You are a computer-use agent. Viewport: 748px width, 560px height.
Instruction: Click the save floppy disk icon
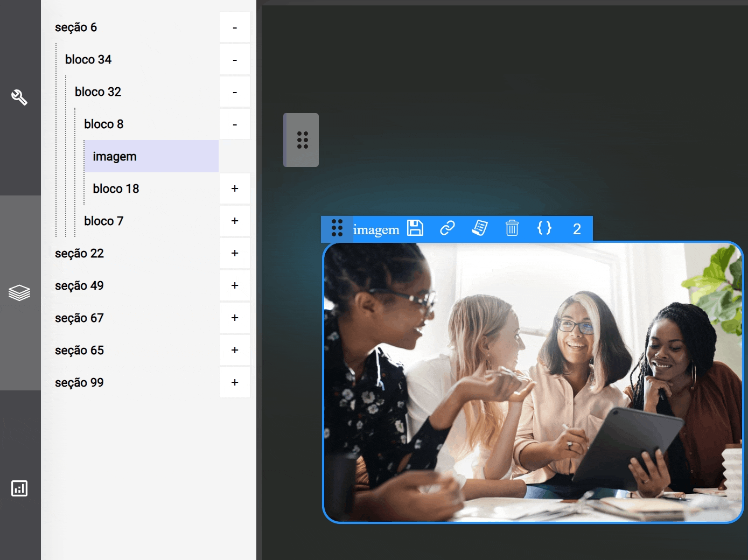(x=415, y=228)
